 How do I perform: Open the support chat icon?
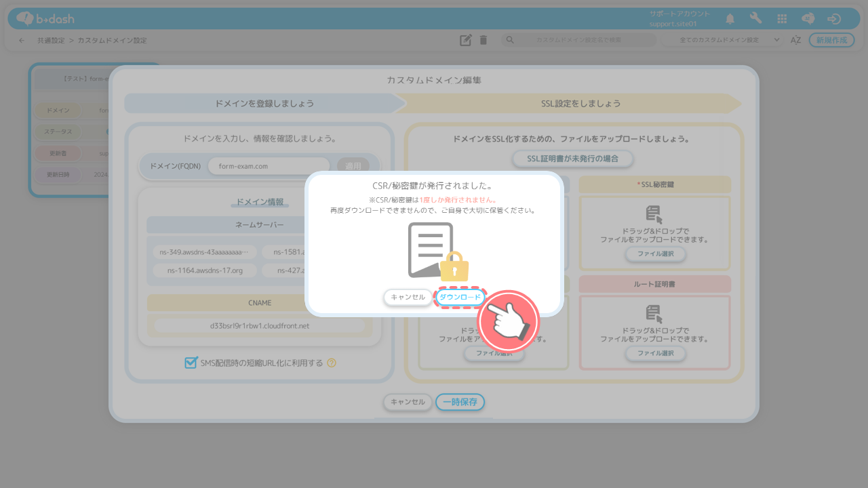(808, 19)
